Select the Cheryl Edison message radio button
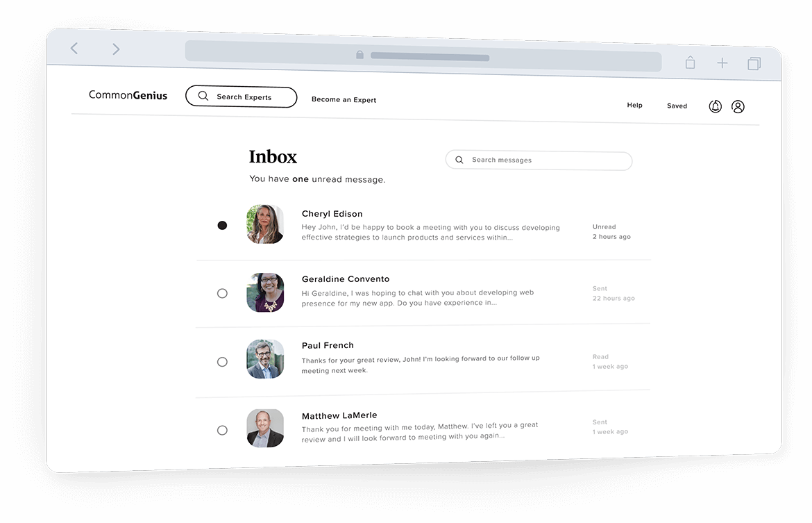The width and height of the screenshot is (812, 523). (222, 225)
